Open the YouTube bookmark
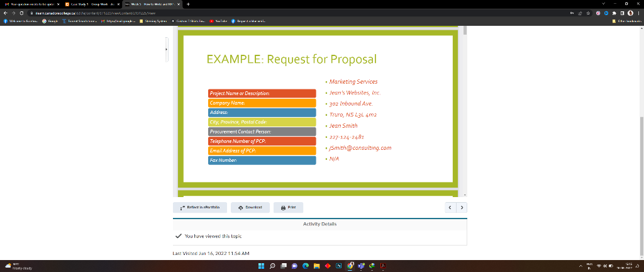 coord(218,21)
